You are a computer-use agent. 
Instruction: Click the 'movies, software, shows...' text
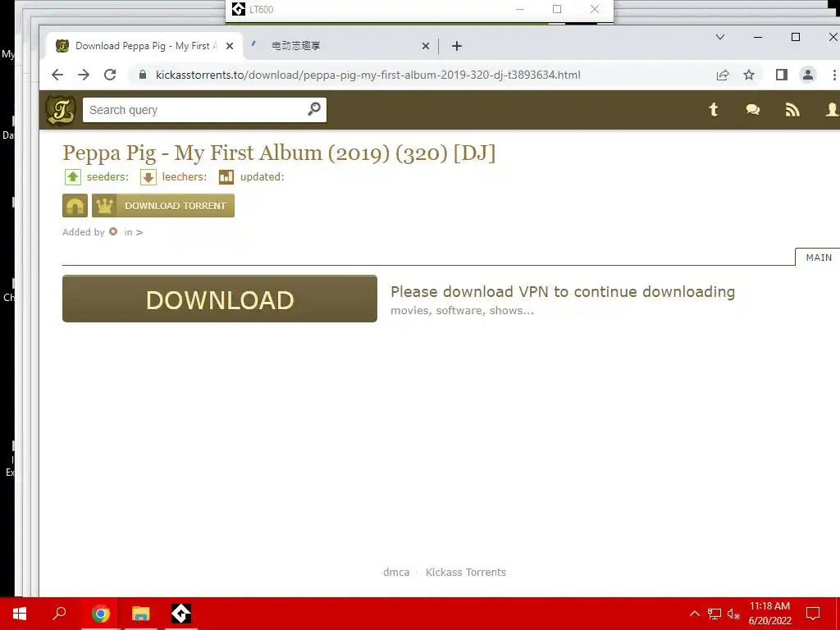(x=463, y=311)
